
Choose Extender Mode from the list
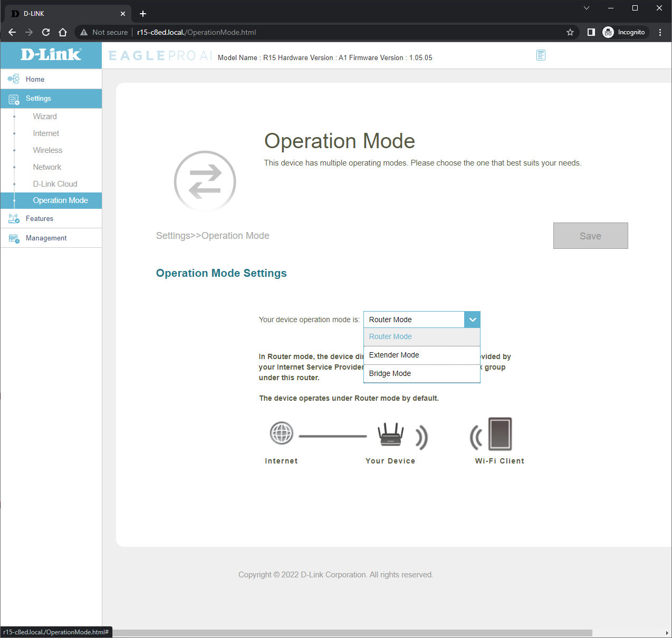[x=422, y=355]
